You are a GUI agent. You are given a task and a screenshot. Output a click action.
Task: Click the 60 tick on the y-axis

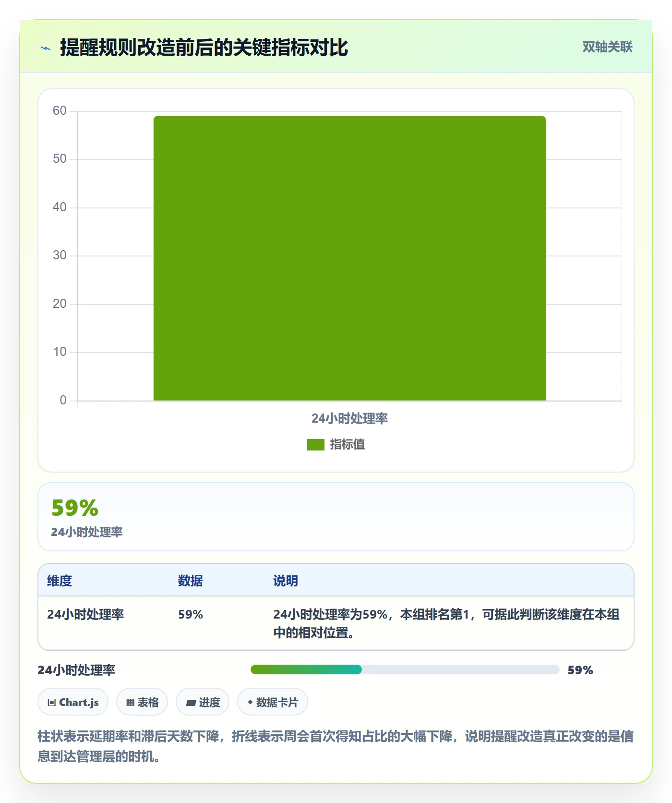click(x=60, y=111)
